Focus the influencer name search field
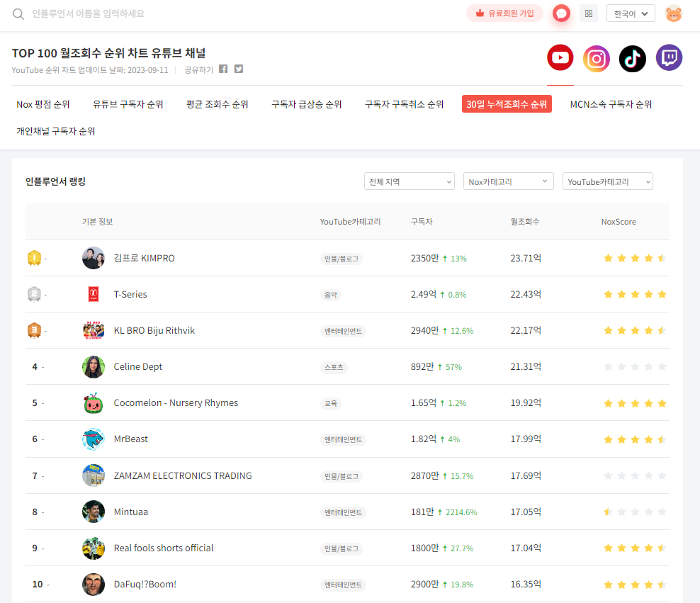The height and width of the screenshot is (603, 700). pos(89,14)
